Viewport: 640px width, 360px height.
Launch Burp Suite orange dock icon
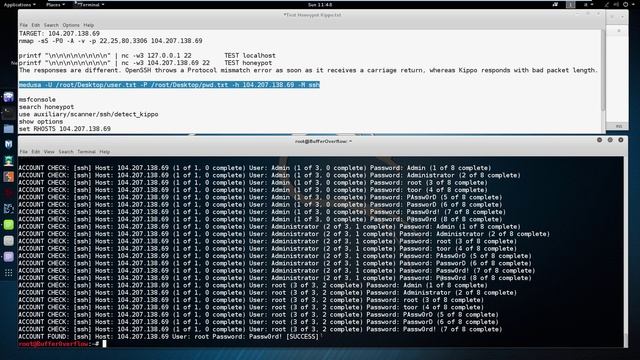[9, 177]
